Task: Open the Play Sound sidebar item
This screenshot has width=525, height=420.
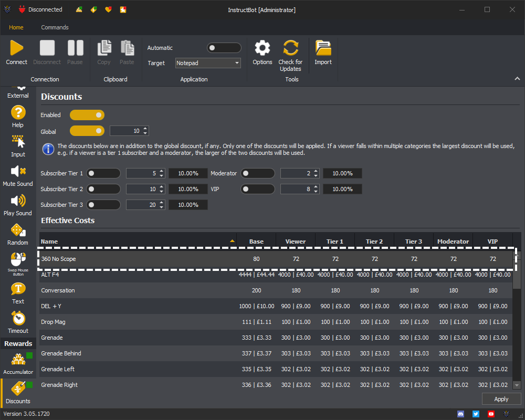Action: pos(18,205)
